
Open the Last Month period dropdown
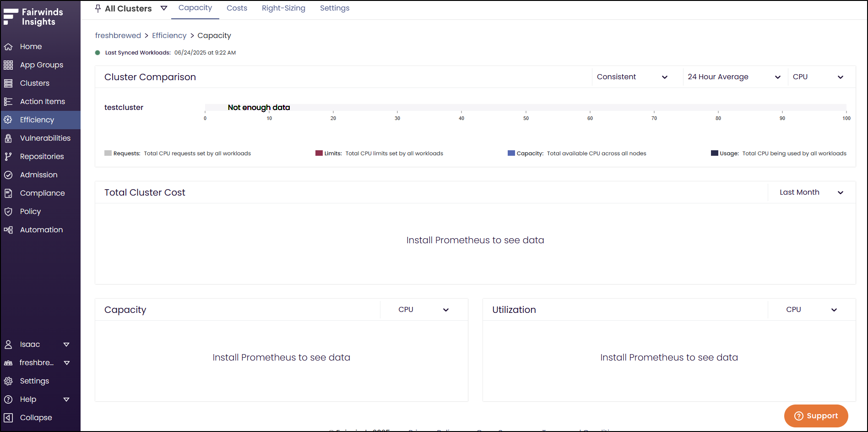[x=811, y=192]
